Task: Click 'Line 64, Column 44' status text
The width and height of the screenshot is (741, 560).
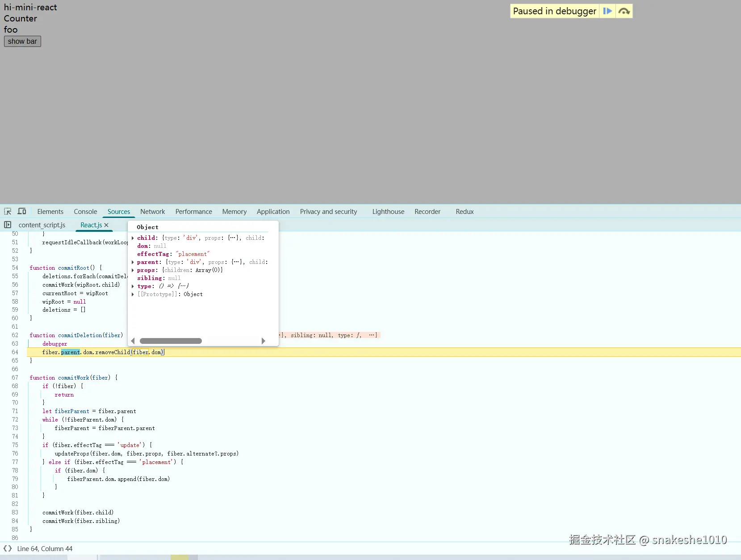Action: 45,549
